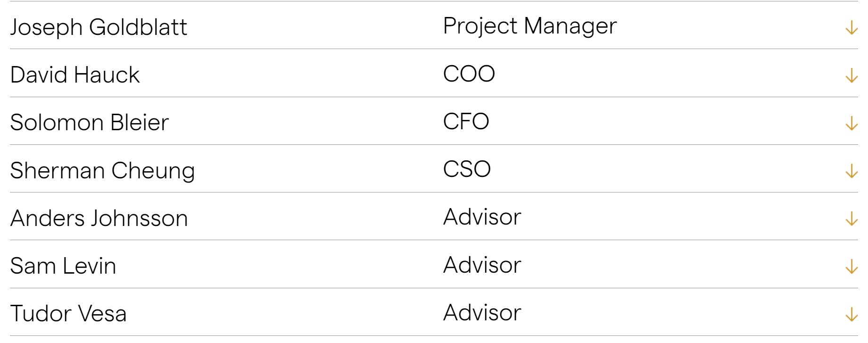Open Solomon Bleier's profile entry
The width and height of the screenshot is (868, 343).
(x=90, y=123)
